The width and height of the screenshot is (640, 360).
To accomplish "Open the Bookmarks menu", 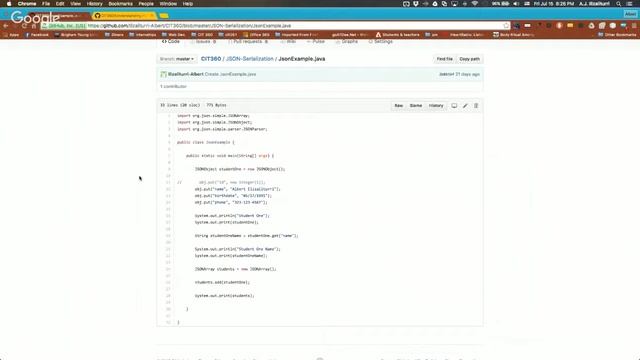I will click(120, 4).
